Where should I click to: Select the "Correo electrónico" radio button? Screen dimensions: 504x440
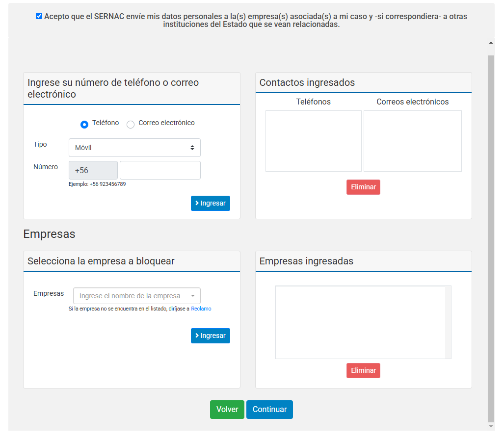click(x=131, y=125)
